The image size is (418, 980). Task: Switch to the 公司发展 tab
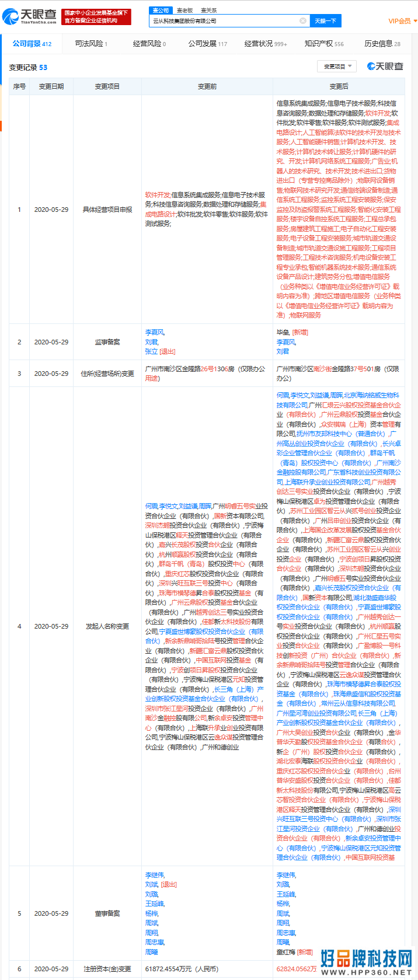tap(207, 44)
